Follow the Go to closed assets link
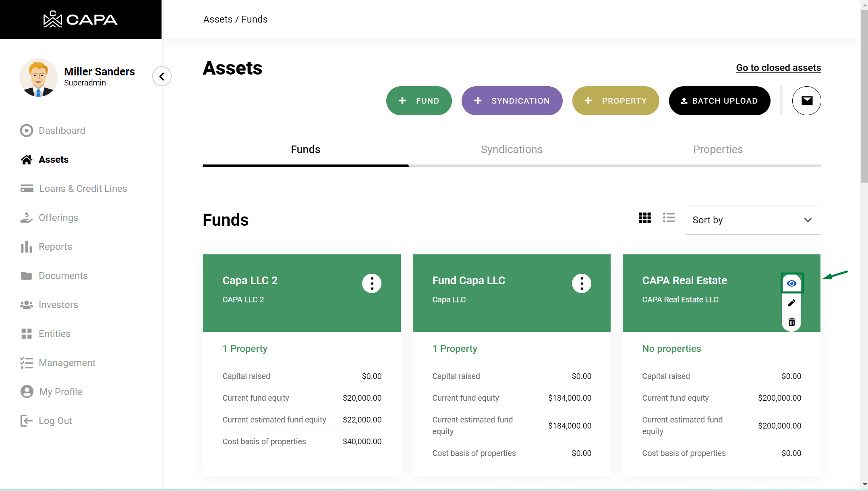Screen dimensions: 868x491 tap(778, 68)
